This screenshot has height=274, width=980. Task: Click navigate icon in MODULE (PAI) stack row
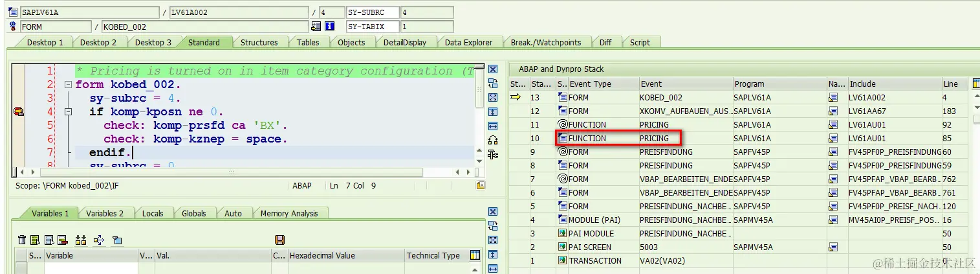pyautogui.click(x=833, y=220)
